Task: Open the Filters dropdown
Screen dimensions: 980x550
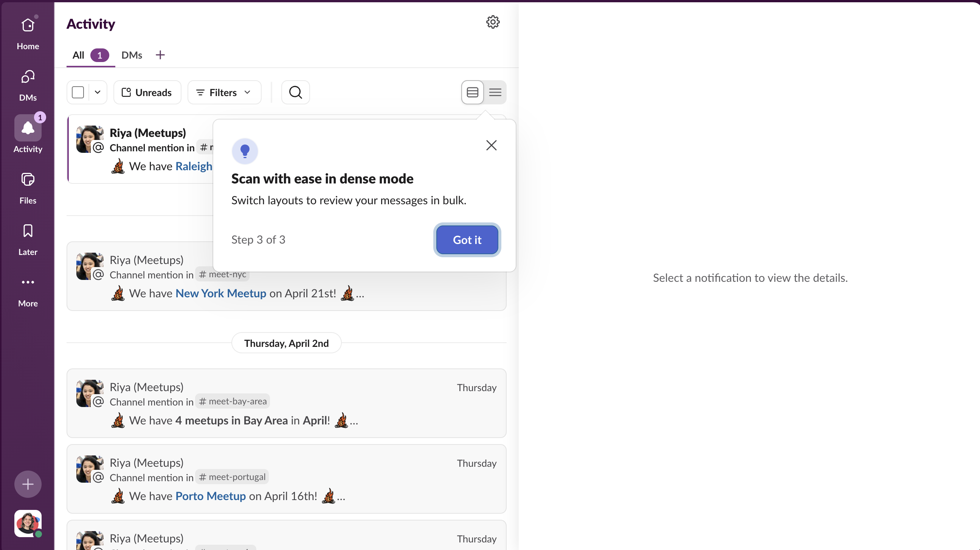Action: (x=224, y=93)
